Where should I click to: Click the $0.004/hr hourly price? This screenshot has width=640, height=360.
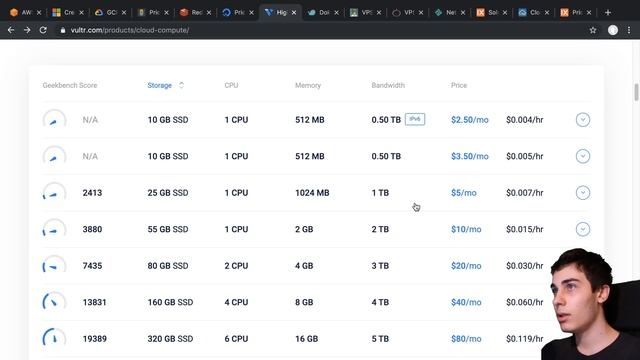(524, 120)
